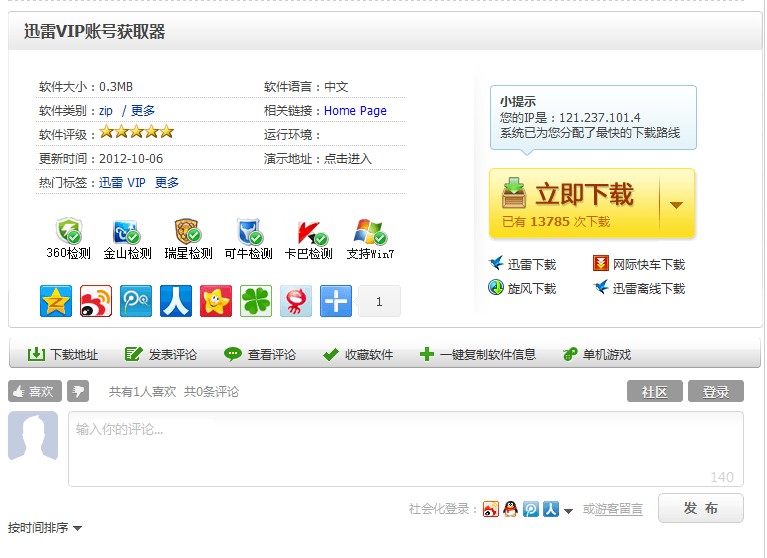
Task: Click the 登录 button
Action: 716,391
